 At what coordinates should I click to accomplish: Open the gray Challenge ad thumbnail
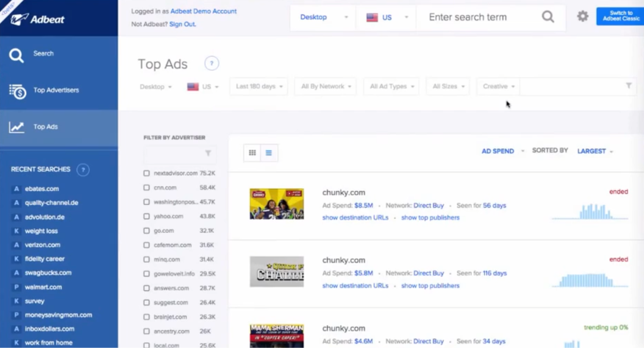[277, 272]
